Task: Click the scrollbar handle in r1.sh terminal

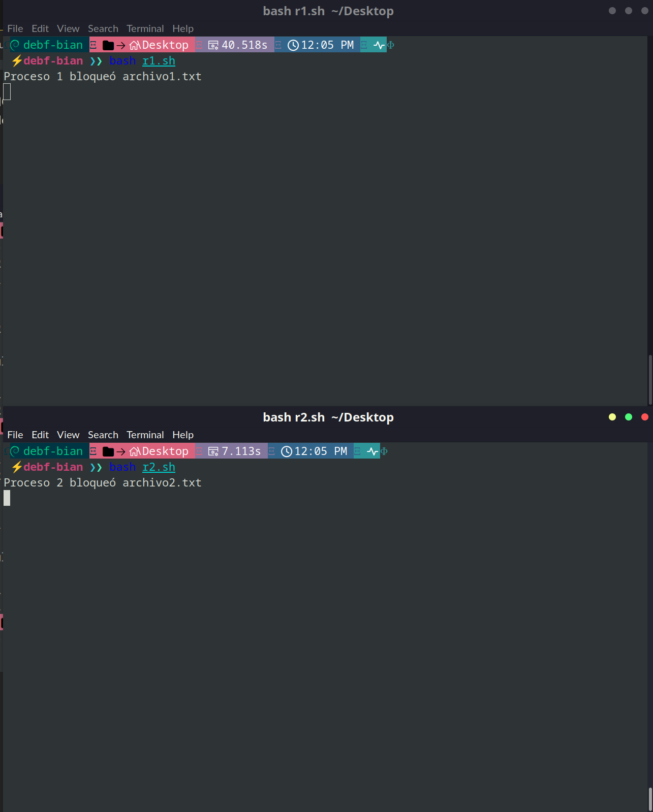Action: click(x=650, y=379)
